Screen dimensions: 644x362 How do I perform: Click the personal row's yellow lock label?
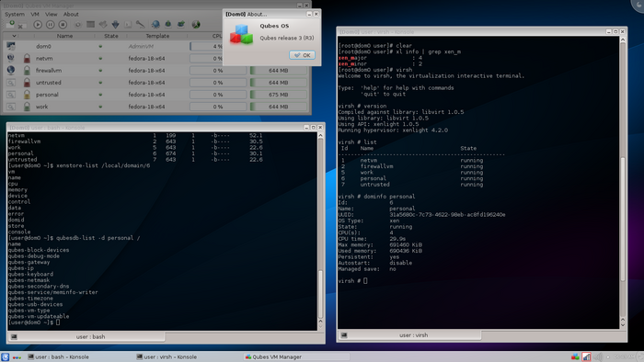27,95
